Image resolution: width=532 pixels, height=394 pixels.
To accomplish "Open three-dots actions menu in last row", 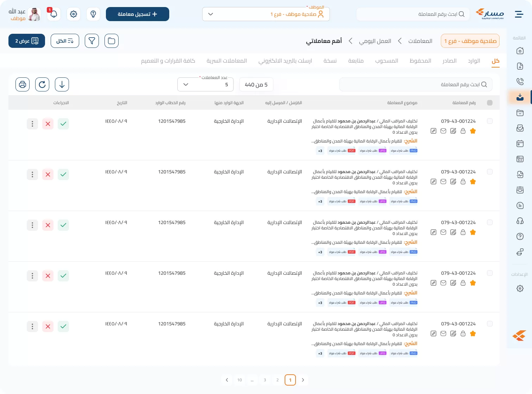I will pos(32,326).
